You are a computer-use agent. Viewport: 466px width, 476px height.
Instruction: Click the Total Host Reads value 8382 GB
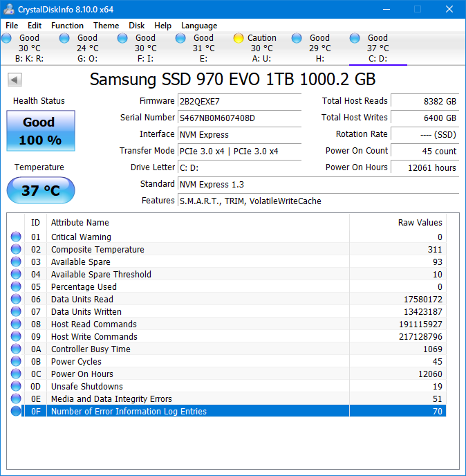coord(425,101)
